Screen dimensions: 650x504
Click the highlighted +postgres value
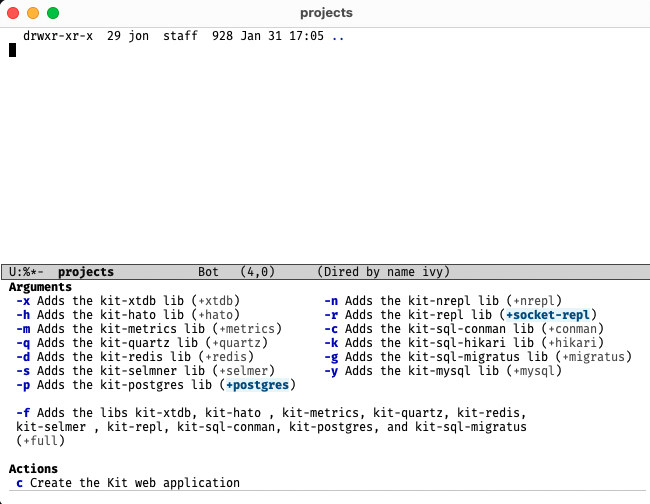point(257,385)
